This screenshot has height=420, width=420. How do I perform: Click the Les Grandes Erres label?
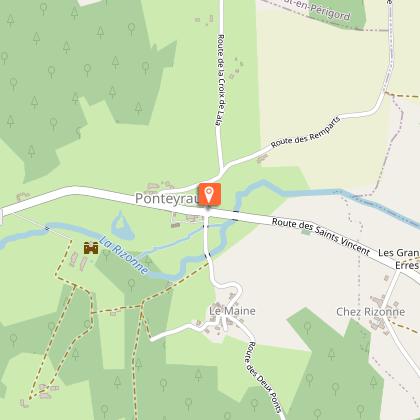(x=399, y=259)
